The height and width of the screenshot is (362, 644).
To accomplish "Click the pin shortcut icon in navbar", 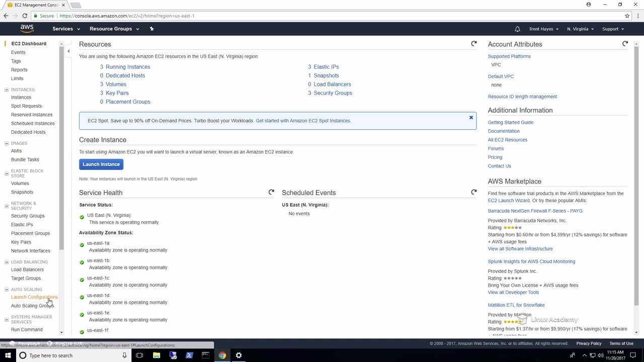I will tap(151, 29).
